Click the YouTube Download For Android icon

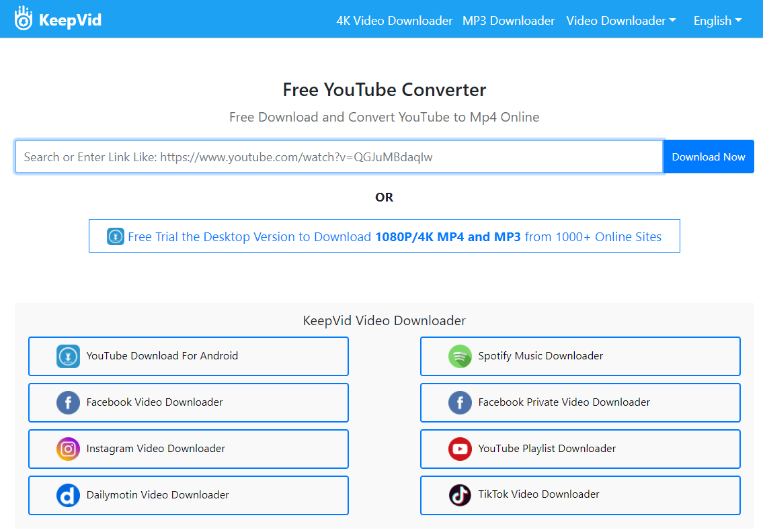pos(68,356)
